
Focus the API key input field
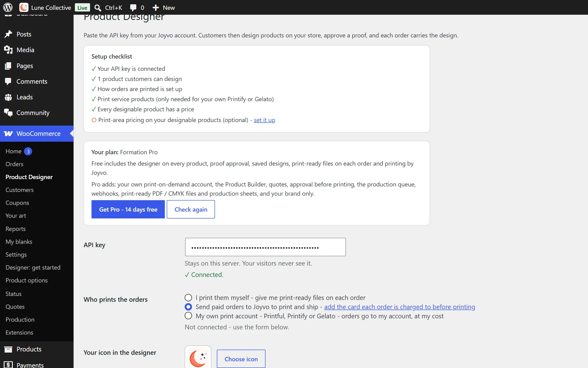coord(265,247)
